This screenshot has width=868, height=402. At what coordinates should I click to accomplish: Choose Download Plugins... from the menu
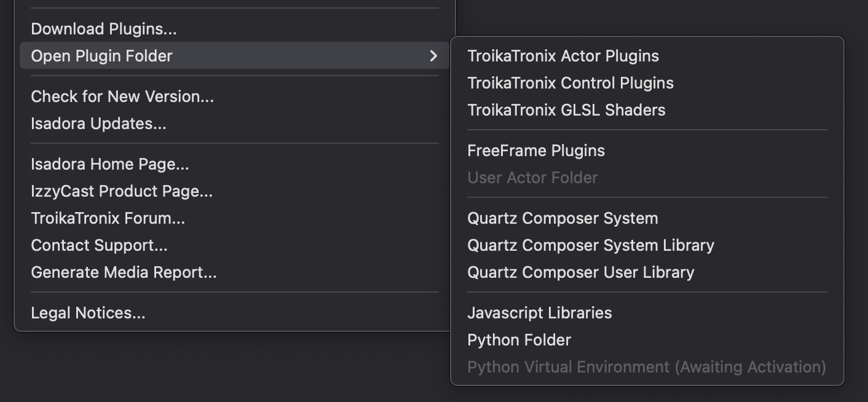[x=104, y=29]
